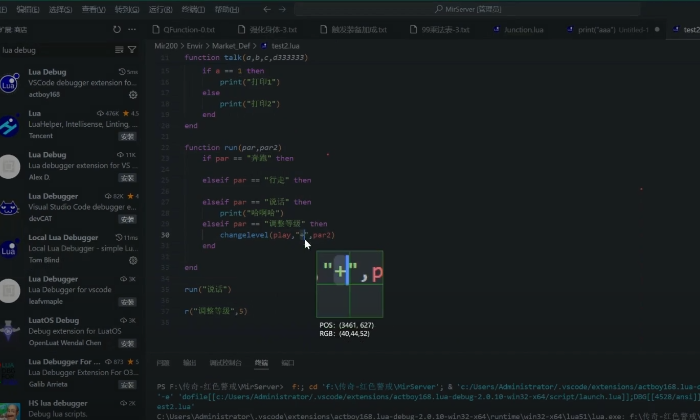Install the Tencent Lua extension
This screenshot has width=700, height=420.
pyautogui.click(x=128, y=135)
